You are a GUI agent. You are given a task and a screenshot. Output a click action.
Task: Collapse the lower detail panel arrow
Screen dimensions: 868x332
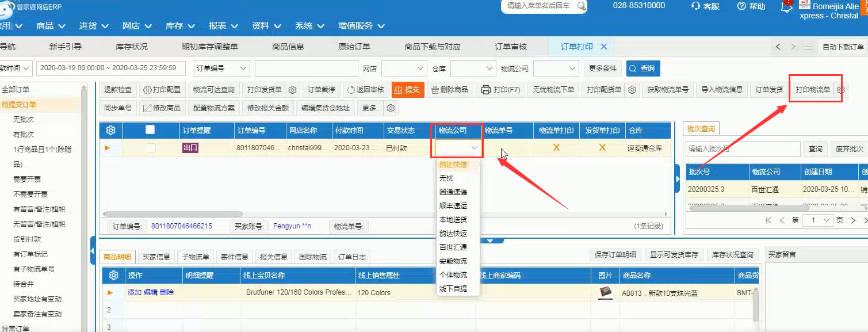(x=490, y=241)
